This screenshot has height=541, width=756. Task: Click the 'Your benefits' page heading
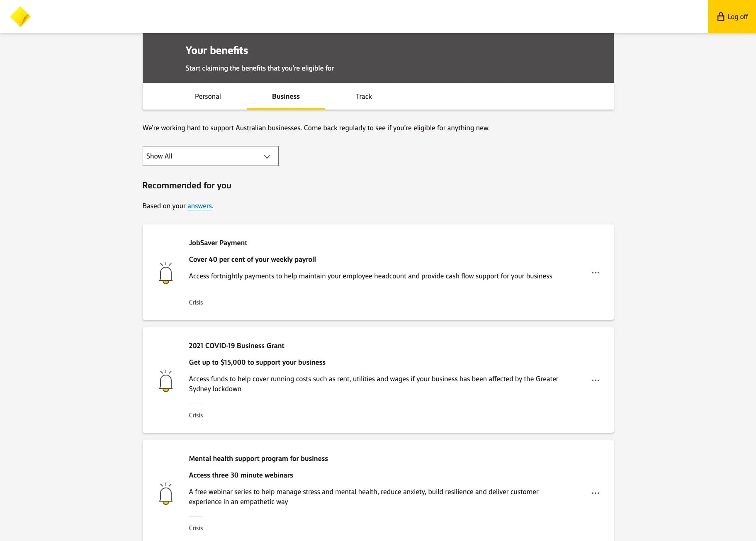tap(216, 50)
